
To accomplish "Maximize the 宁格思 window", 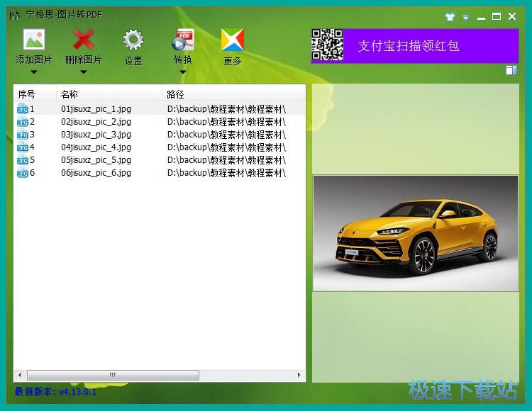I will point(497,16).
